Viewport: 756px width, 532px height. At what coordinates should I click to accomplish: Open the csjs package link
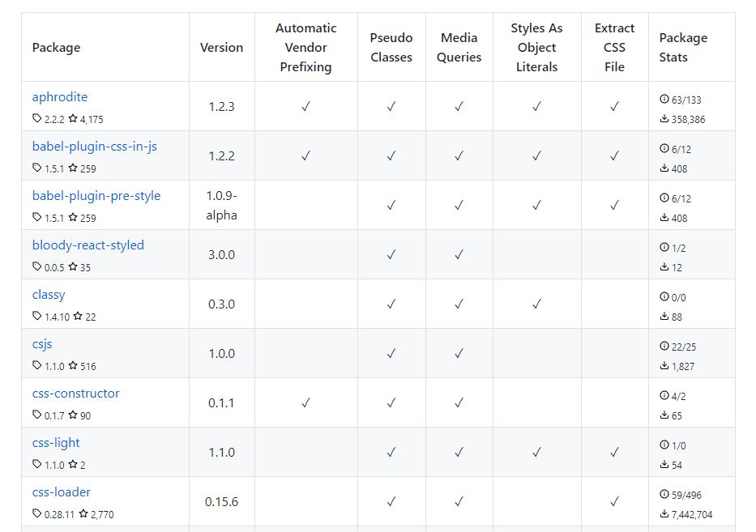42,344
